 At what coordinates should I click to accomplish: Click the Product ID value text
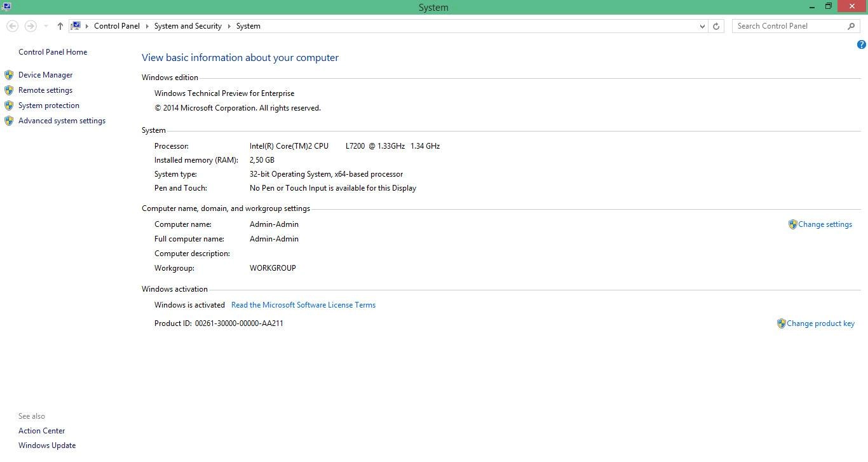(239, 323)
